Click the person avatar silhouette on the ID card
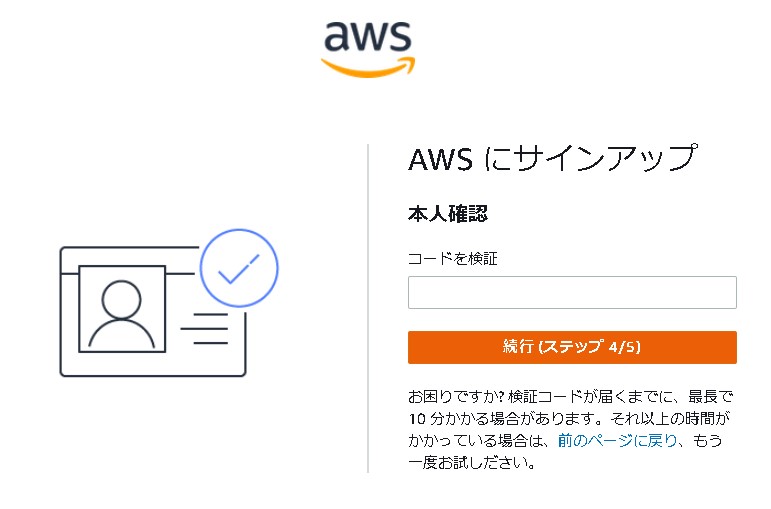771x509 pixels. pyautogui.click(x=121, y=313)
